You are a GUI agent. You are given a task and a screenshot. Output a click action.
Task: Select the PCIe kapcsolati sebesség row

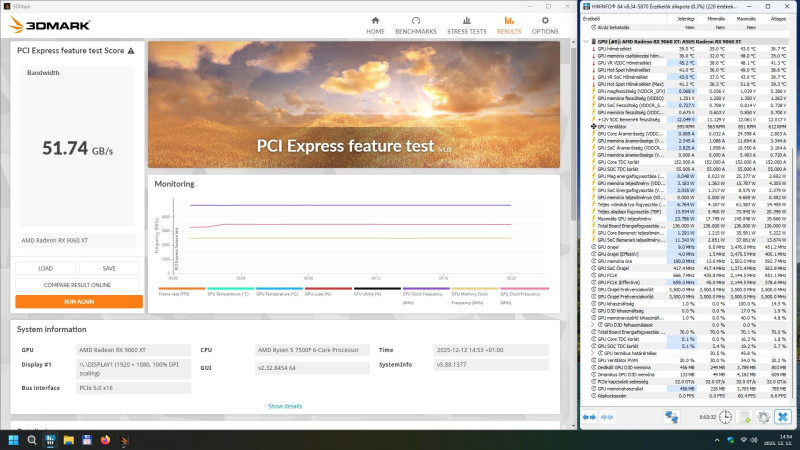click(x=688, y=381)
